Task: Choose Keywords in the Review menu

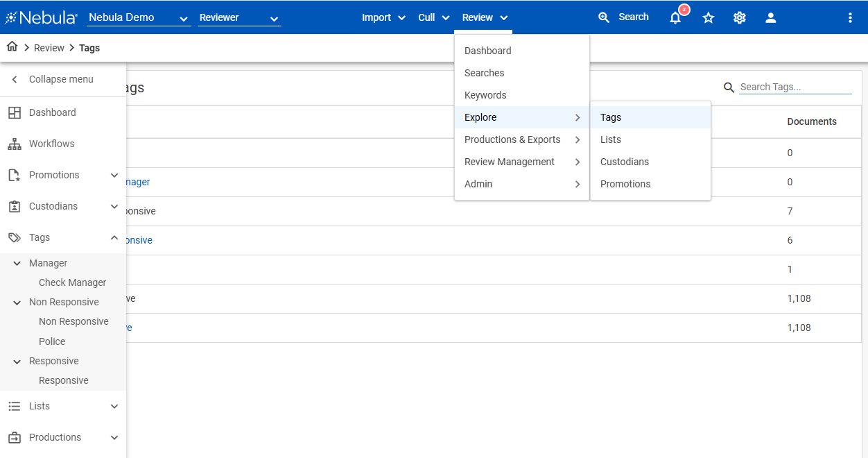Action: click(x=485, y=95)
